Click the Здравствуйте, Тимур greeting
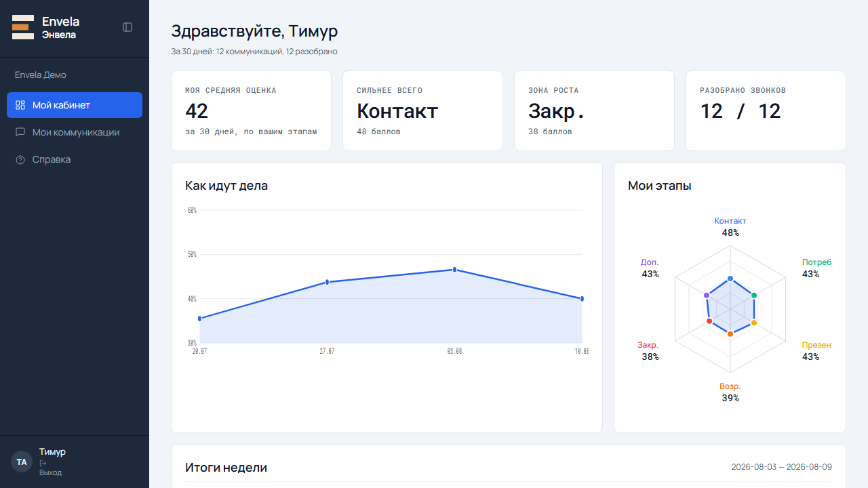The width and height of the screenshot is (868, 488). coord(254,31)
